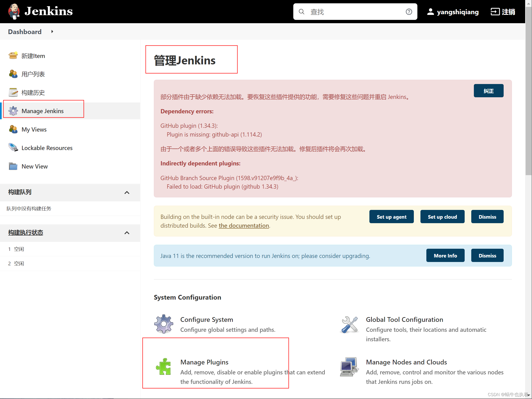Click the 新建Item box icon
This screenshot has width=532, height=399.
click(13, 56)
